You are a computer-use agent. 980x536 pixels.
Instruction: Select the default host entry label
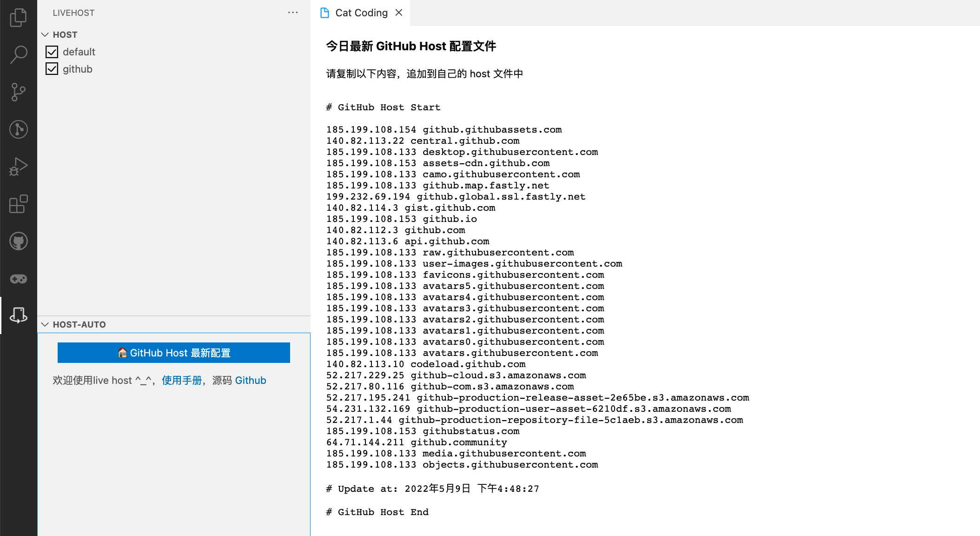(x=79, y=52)
